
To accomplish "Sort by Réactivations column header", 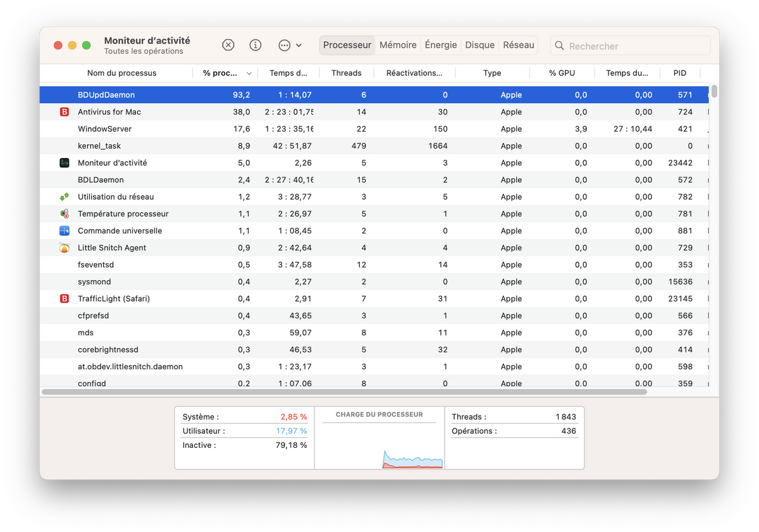I will click(x=414, y=73).
